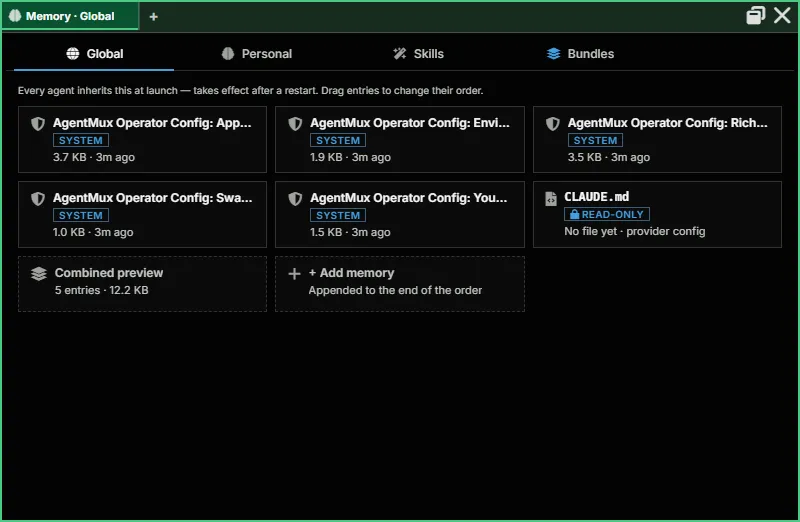
Task: Click the wand icon on Skills tab
Action: coord(399,54)
